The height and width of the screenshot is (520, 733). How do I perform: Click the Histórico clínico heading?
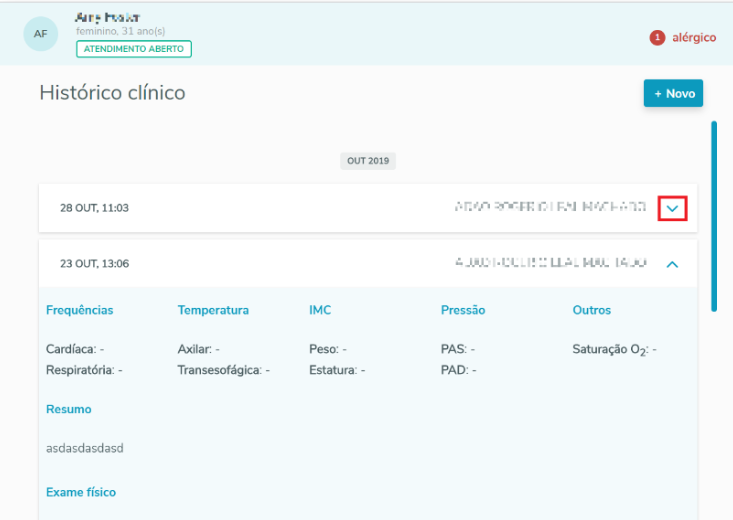coord(112,93)
